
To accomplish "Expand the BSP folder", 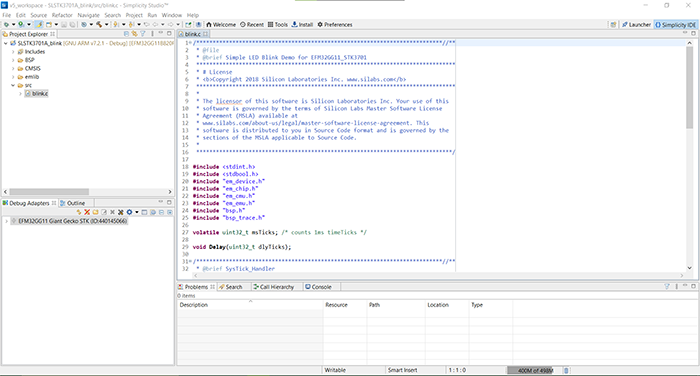I will (13, 60).
